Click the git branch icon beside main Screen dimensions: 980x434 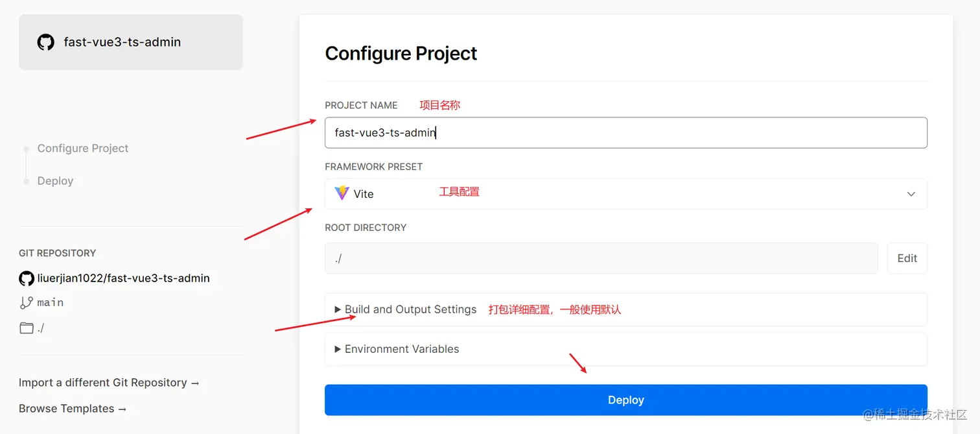pos(27,302)
